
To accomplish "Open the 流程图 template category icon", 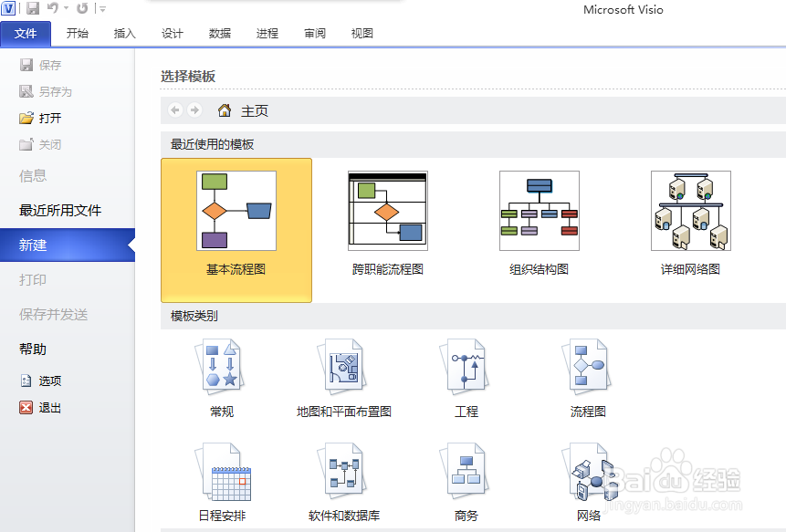I will coord(586,366).
